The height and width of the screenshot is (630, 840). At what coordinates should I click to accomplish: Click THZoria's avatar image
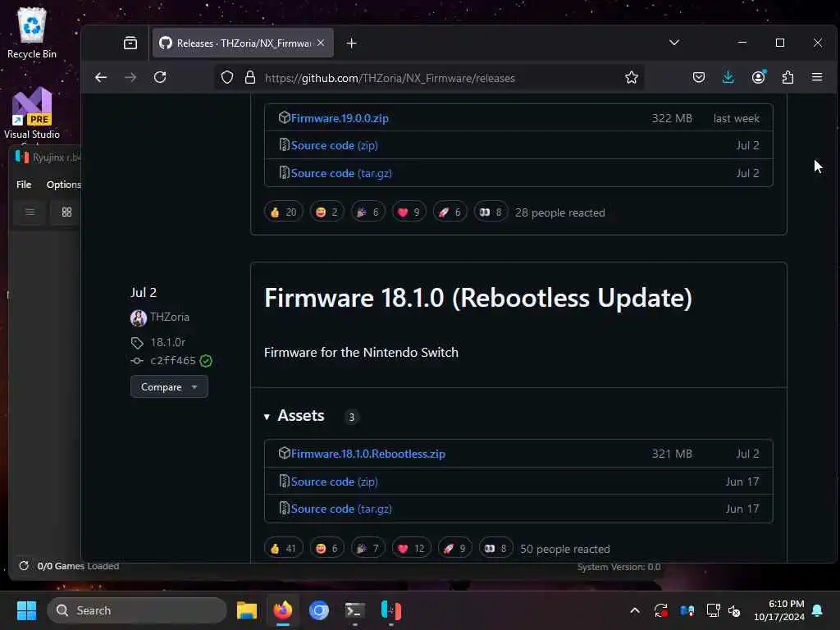click(138, 317)
